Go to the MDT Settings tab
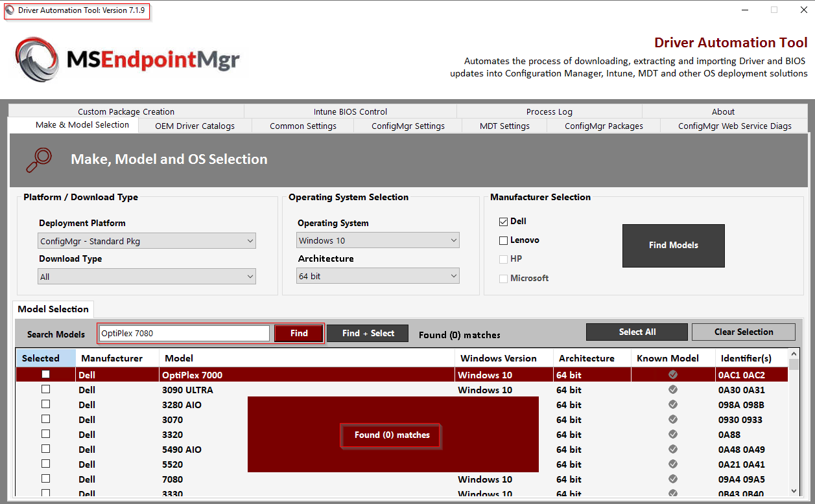The height and width of the screenshot is (504, 815). click(x=504, y=126)
